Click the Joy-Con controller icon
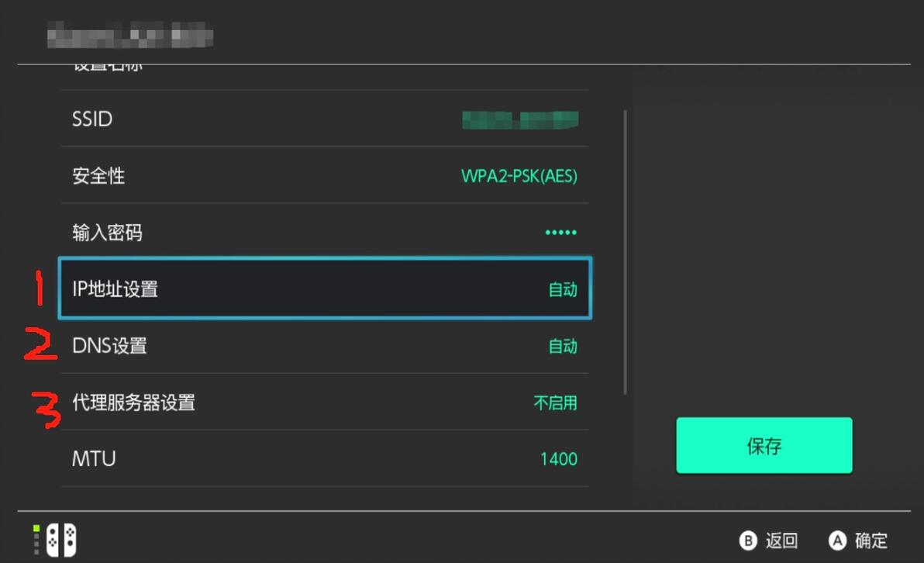This screenshot has height=563, width=924. point(62,540)
